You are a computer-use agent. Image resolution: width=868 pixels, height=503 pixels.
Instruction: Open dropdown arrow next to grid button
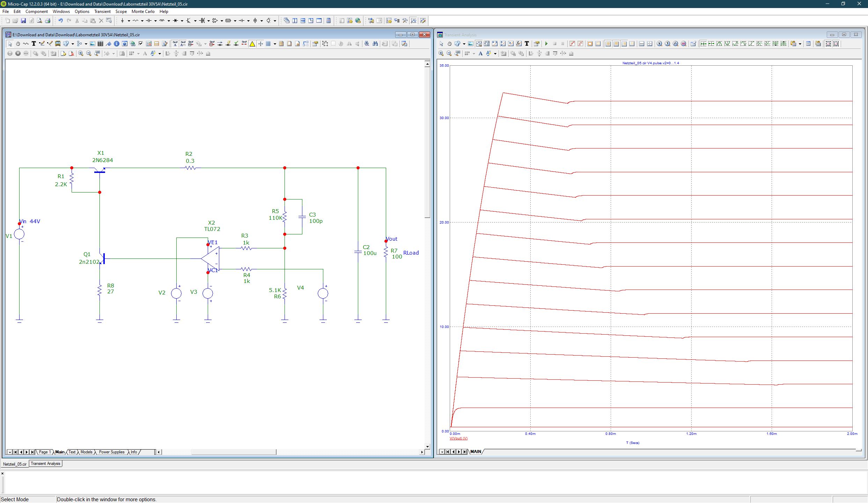275,44
